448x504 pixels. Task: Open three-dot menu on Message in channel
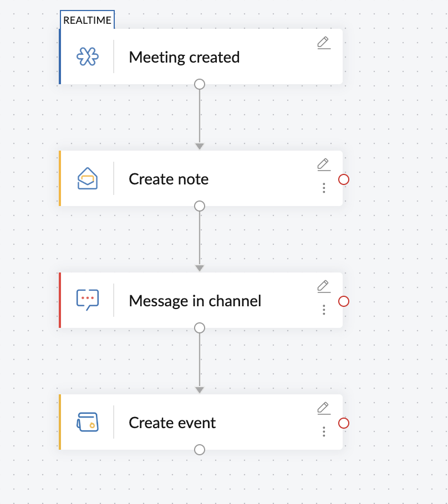click(324, 310)
